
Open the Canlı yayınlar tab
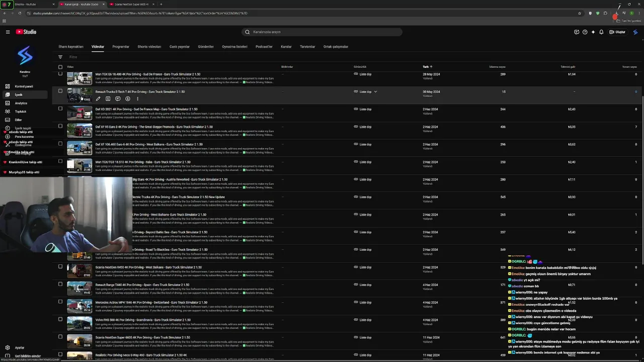(180, 47)
